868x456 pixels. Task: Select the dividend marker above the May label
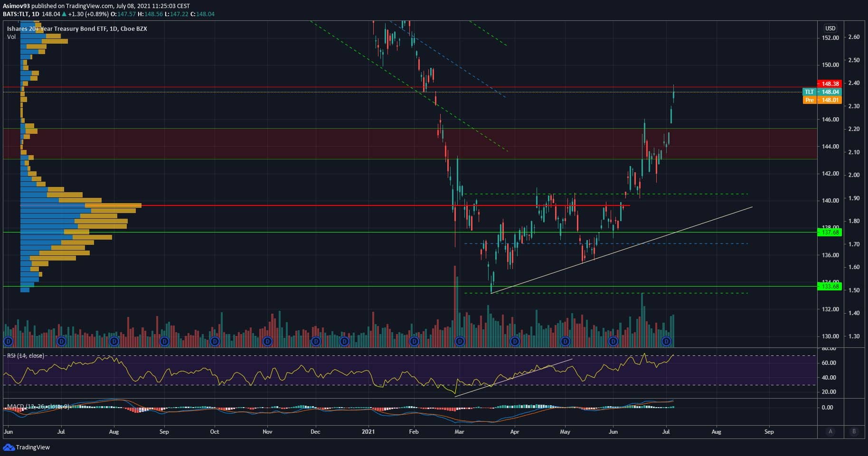(x=565, y=341)
